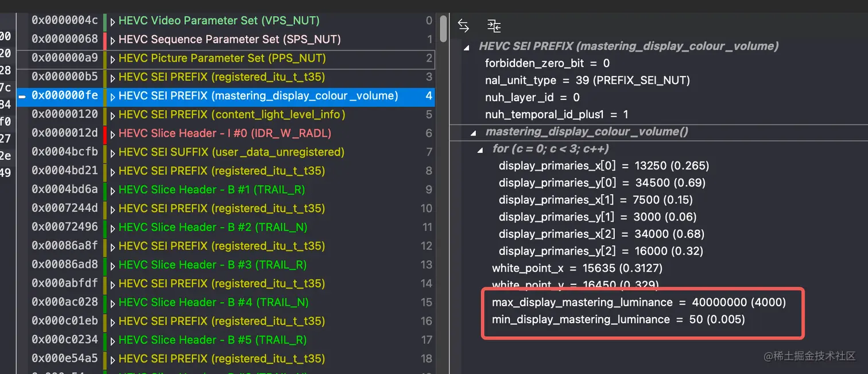Screen dimensions: 868x374
Task: Expand the HEVC Video Parameter Set (VPS_NUT) node
Action: [111, 21]
